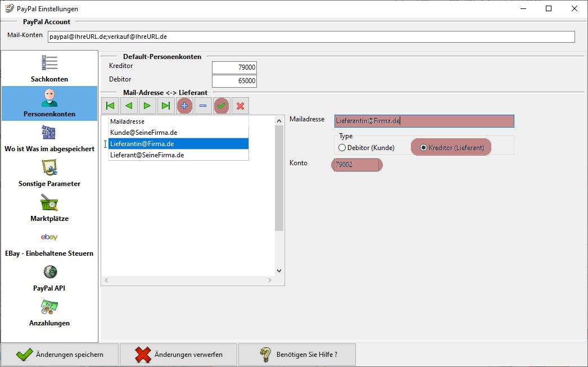Open Sachkonten settings section
Screen dimensions: 588x367
[49, 69]
